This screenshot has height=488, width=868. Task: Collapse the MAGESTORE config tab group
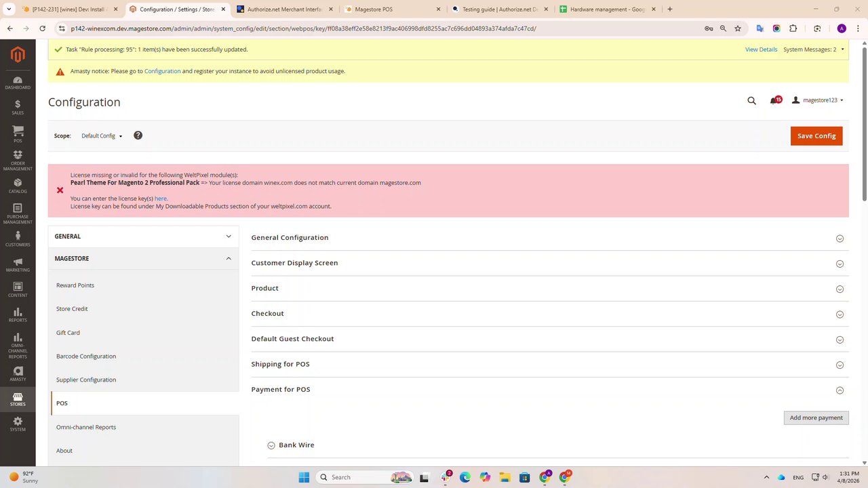143,258
